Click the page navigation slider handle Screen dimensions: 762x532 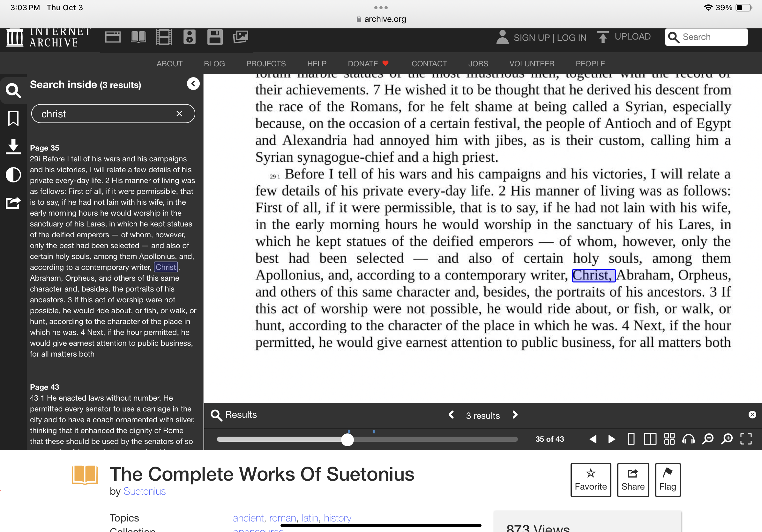tap(347, 440)
